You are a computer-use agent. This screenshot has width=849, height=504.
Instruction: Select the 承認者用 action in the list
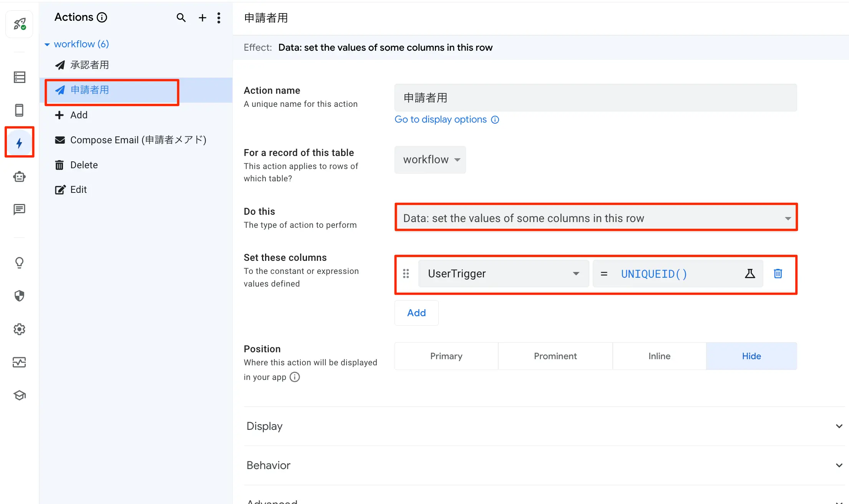tap(90, 65)
